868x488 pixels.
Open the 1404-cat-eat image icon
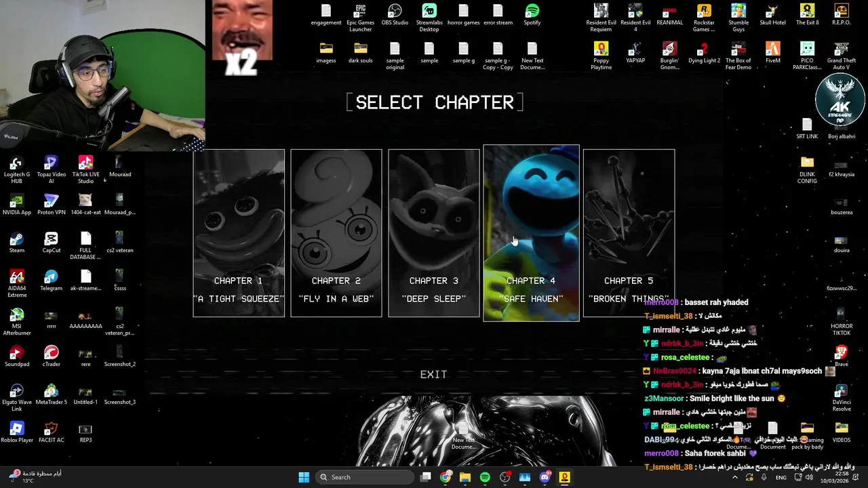85,205
